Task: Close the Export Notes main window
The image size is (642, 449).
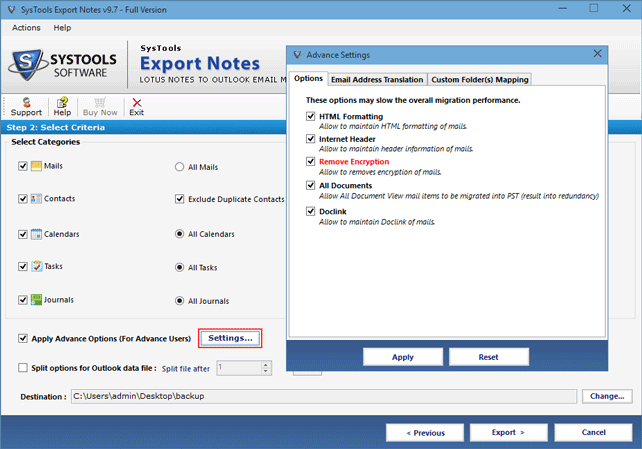Action: (626, 8)
